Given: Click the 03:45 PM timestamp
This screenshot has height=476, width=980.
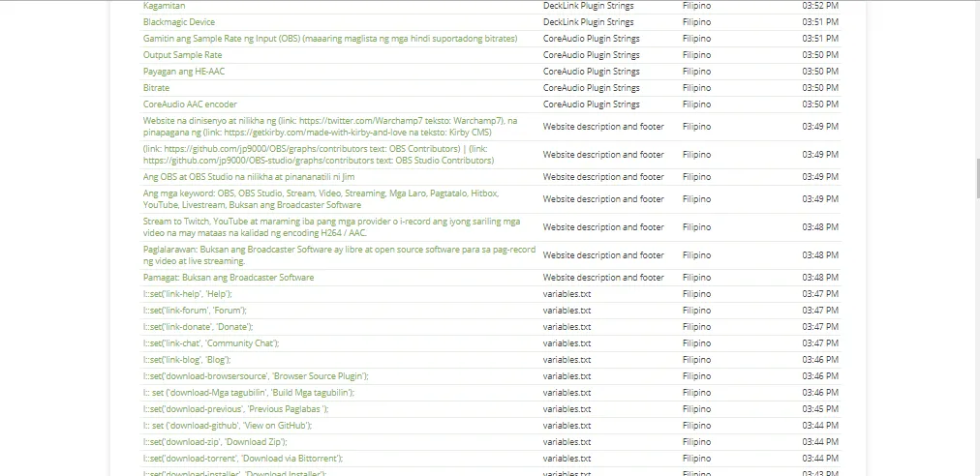Looking at the screenshot, I should 820,409.
